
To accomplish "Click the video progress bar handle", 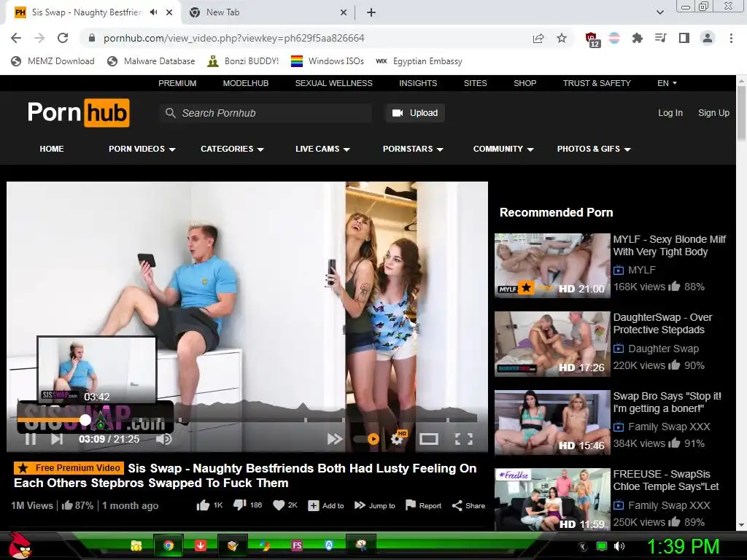I will click(x=85, y=419).
